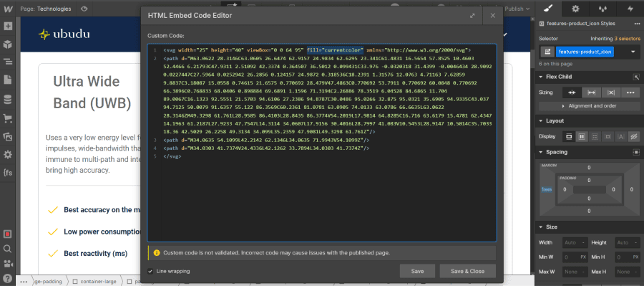This screenshot has width=644, height=286.
Task: Open more sizing options
Action: click(x=630, y=92)
